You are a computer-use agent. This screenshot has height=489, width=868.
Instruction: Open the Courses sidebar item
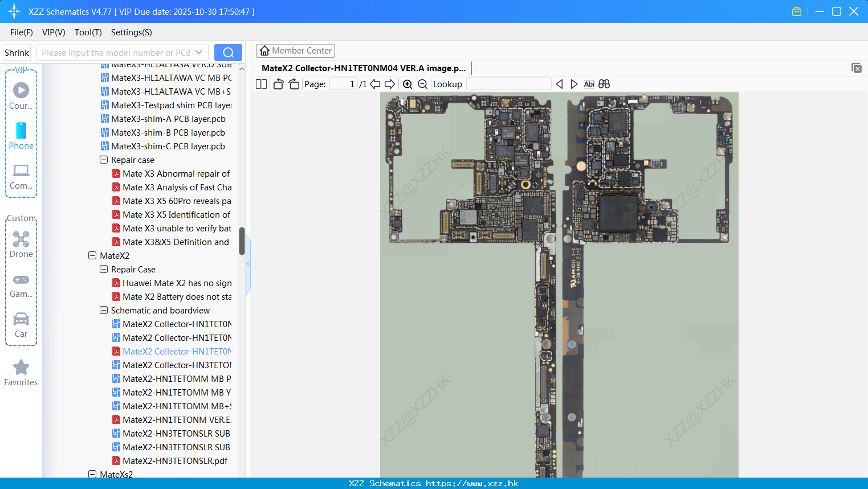click(x=21, y=96)
